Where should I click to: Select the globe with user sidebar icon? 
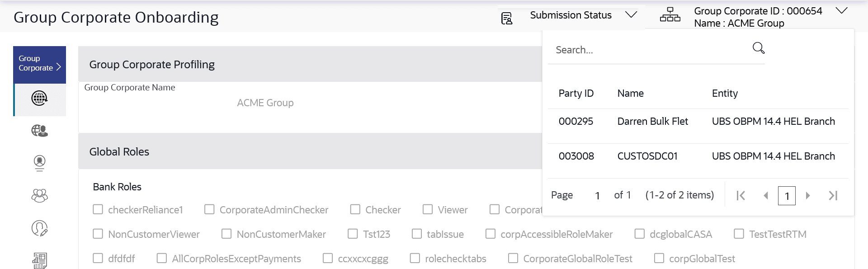(x=39, y=131)
